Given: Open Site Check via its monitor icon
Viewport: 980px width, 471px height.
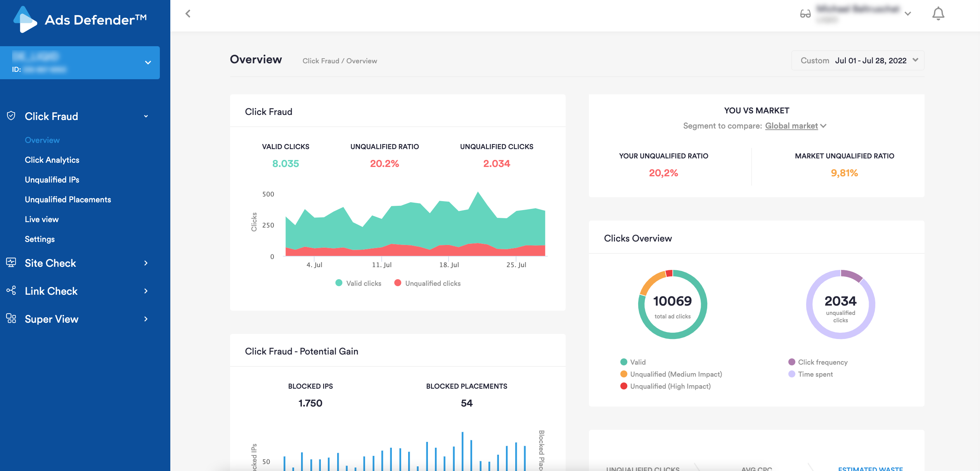Looking at the screenshot, I should 11,263.
